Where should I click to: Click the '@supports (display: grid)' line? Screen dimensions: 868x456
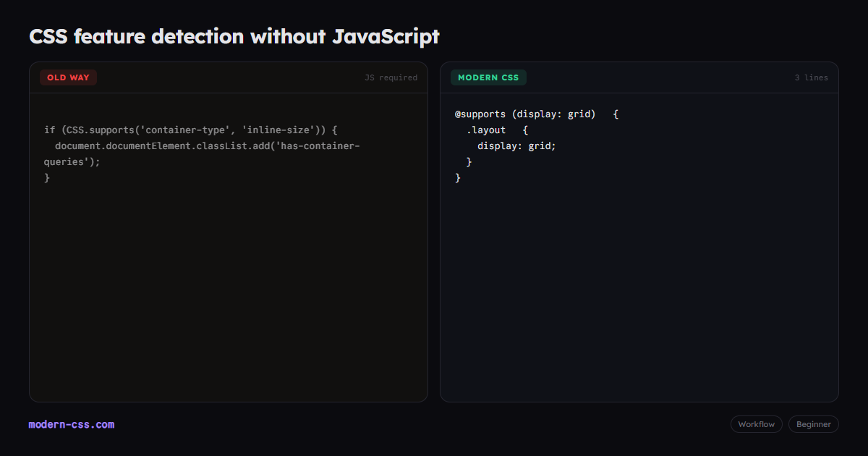pos(537,114)
